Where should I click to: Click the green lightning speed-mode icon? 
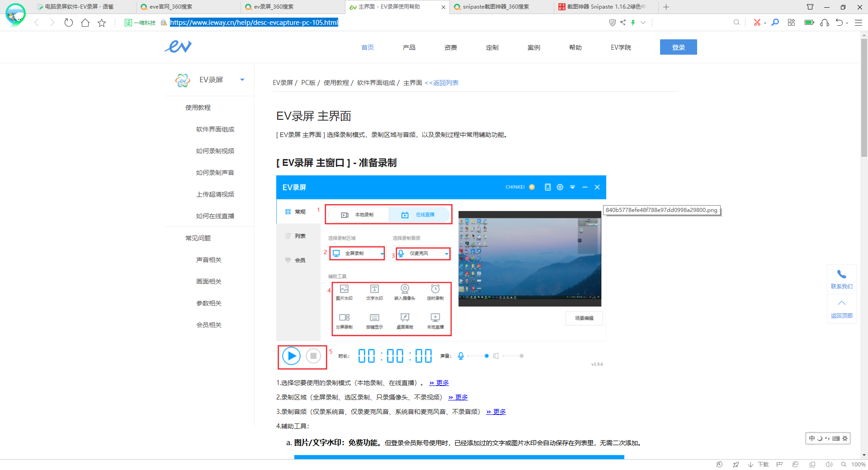(633, 23)
